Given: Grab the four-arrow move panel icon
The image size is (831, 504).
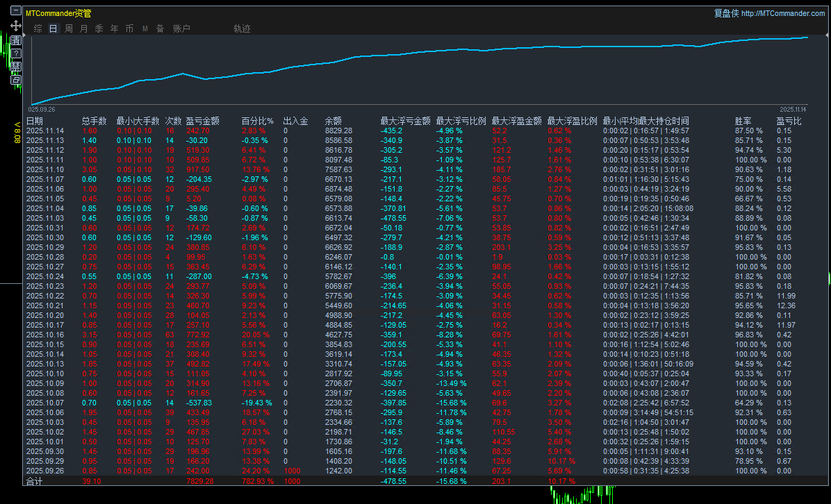Looking at the screenshot, I should click(16, 26).
